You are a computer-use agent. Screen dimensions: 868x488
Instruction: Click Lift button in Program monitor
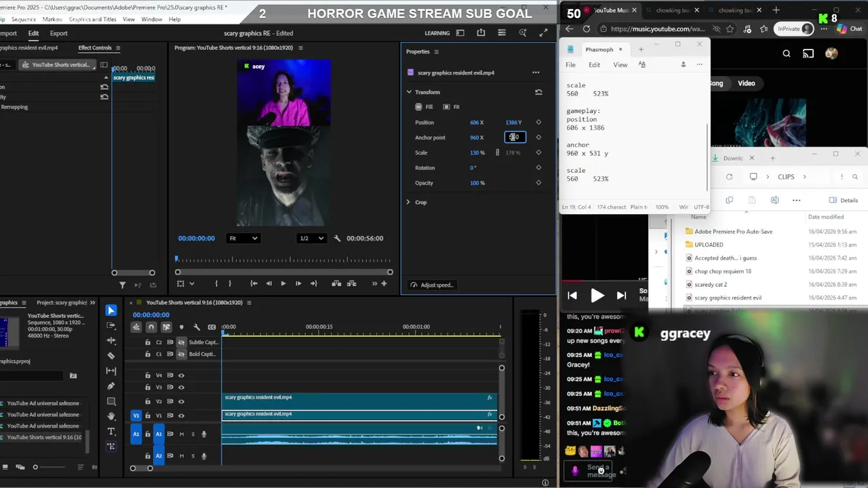point(336,283)
